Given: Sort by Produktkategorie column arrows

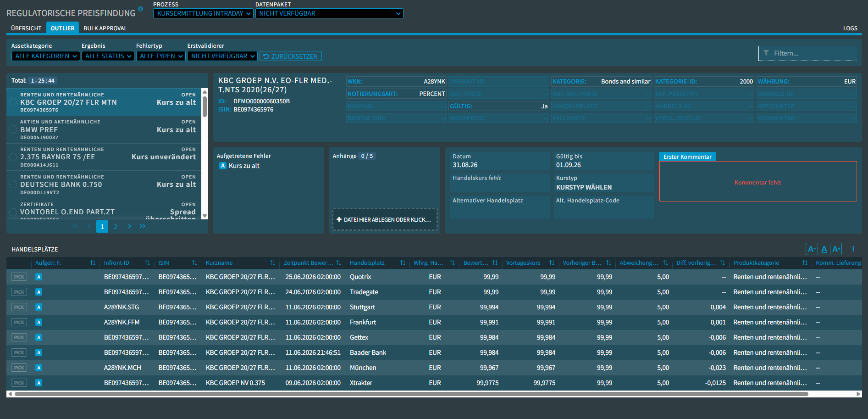Looking at the screenshot, I should (805, 263).
